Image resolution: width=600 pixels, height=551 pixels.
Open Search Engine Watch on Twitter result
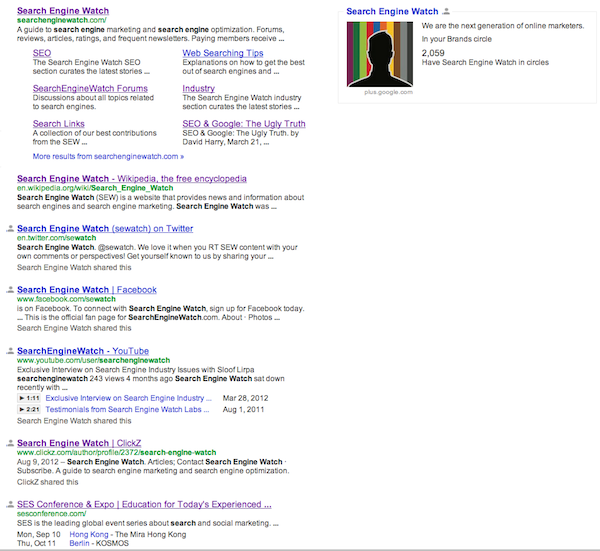pos(105,228)
